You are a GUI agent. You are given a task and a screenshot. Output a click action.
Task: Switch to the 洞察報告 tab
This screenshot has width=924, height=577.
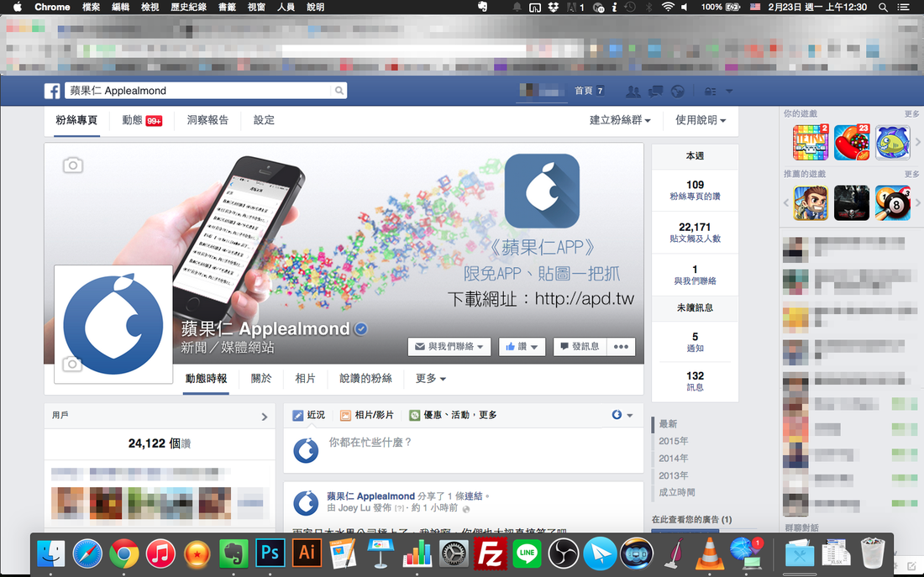tap(207, 120)
